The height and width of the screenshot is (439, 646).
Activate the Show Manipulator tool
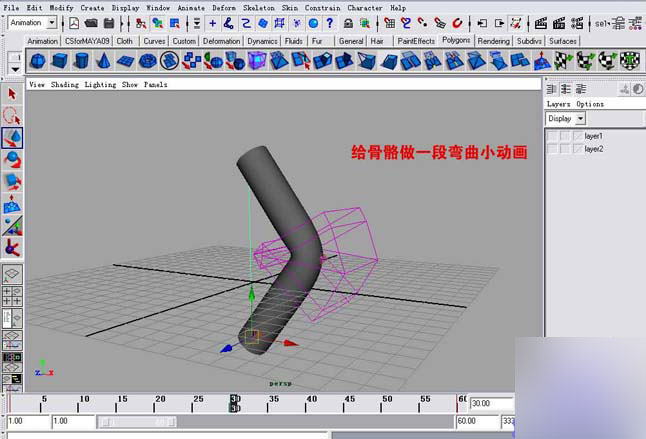point(12,226)
